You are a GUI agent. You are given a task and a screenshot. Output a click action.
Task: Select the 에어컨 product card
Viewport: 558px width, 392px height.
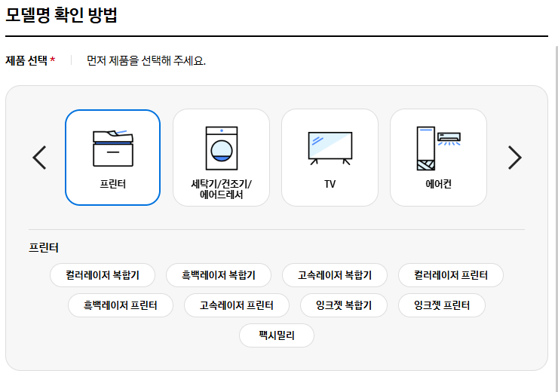438,158
